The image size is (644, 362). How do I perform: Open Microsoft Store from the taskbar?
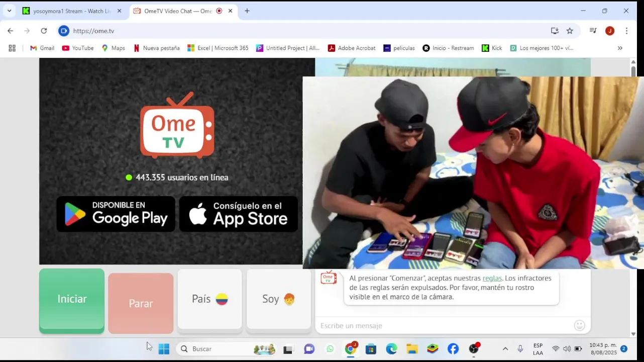(x=371, y=349)
